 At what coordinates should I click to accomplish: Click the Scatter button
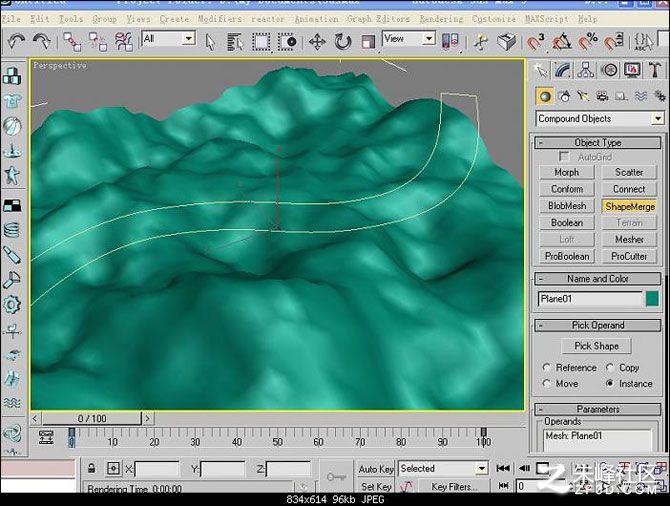click(x=629, y=172)
